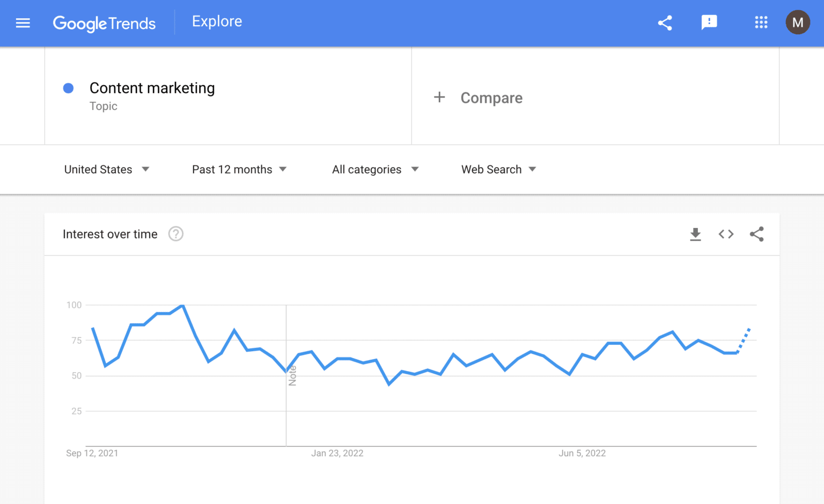The width and height of the screenshot is (824, 504).
Task: Click the blue color dot beside Content marketing
Action: pyautogui.click(x=68, y=88)
